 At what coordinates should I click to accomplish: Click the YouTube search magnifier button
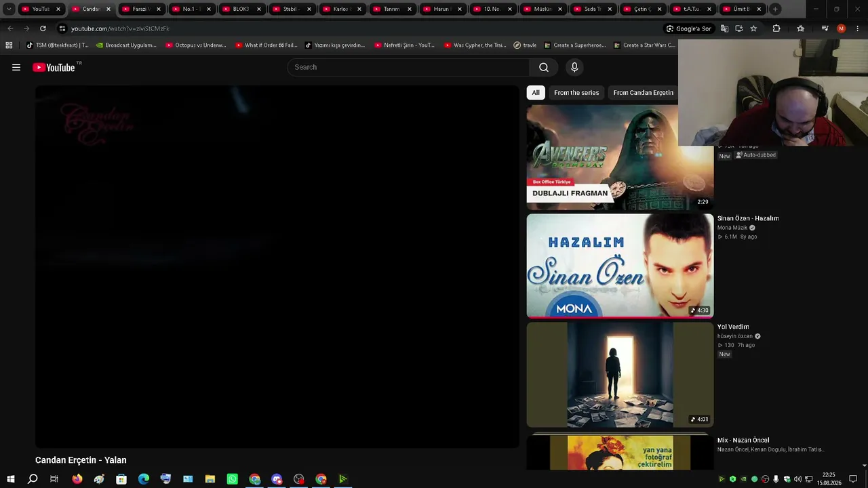(x=544, y=67)
